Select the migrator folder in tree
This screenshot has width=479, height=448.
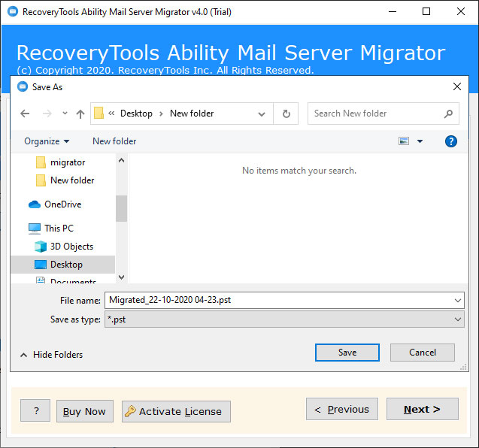pyautogui.click(x=68, y=162)
